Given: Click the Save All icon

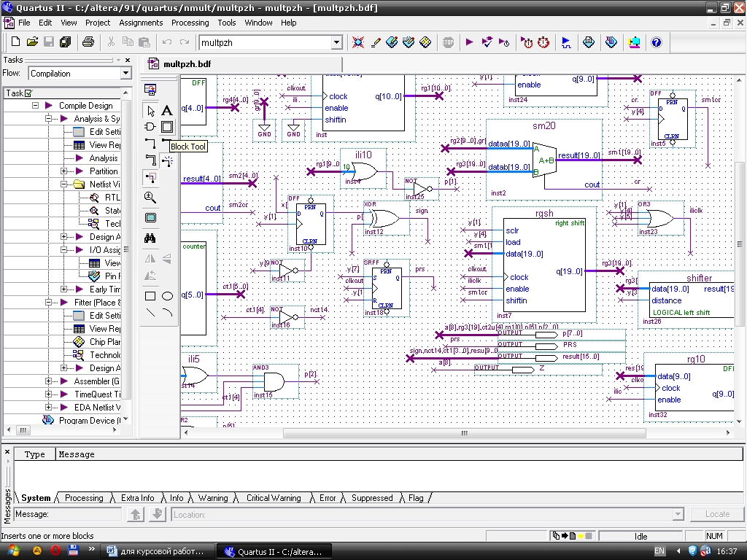Looking at the screenshot, I should point(65,42).
